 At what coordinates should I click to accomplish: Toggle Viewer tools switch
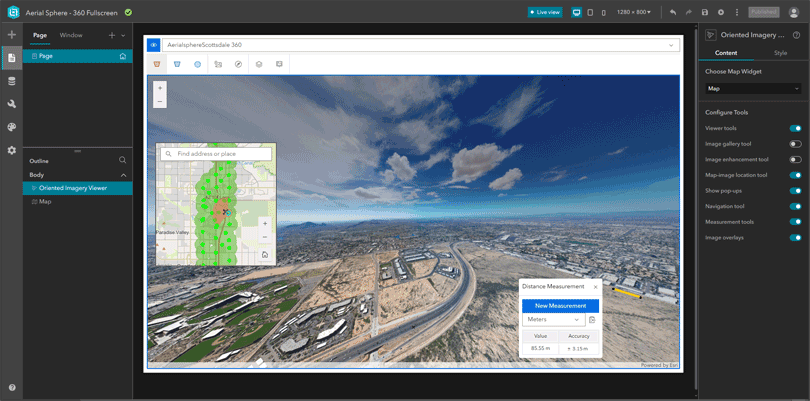coord(795,128)
